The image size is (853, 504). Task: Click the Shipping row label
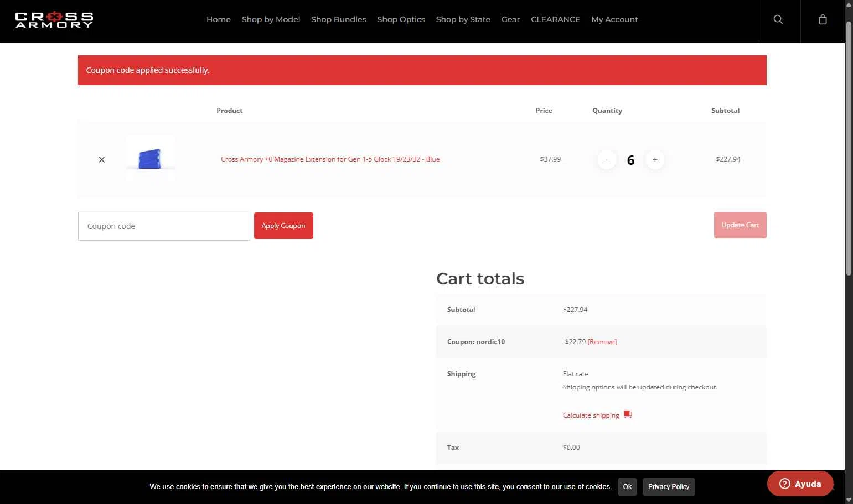point(461,374)
